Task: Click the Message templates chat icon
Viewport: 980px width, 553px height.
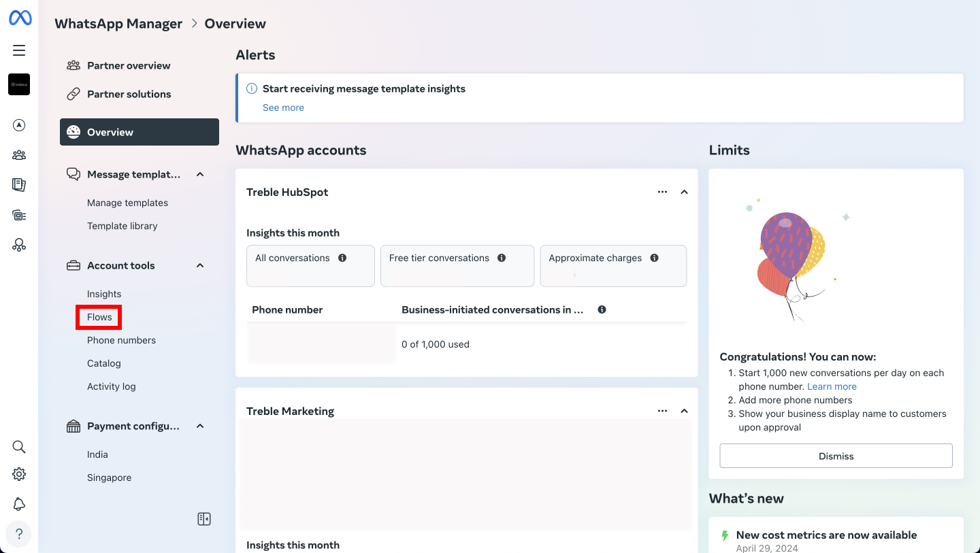Action: click(73, 174)
